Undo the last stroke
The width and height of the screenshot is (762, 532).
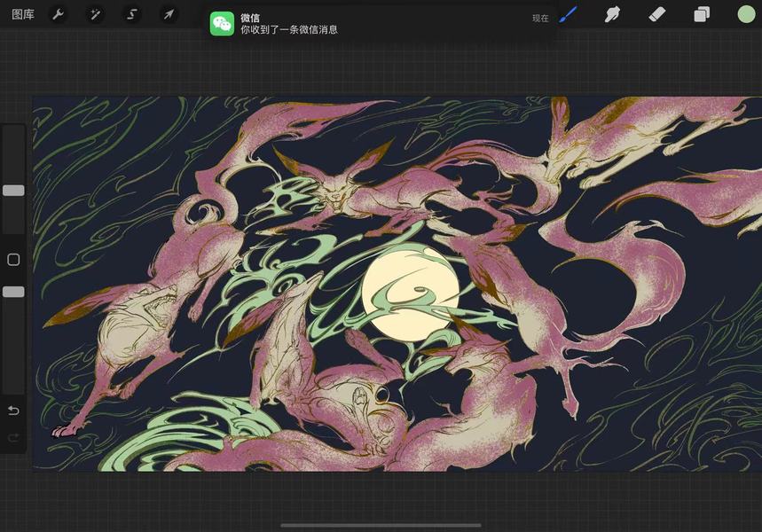point(13,411)
